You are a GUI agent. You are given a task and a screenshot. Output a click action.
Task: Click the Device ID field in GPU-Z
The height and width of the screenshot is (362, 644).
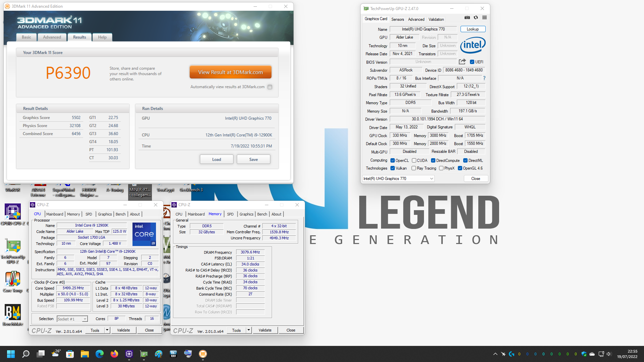[x=464, y=70]
